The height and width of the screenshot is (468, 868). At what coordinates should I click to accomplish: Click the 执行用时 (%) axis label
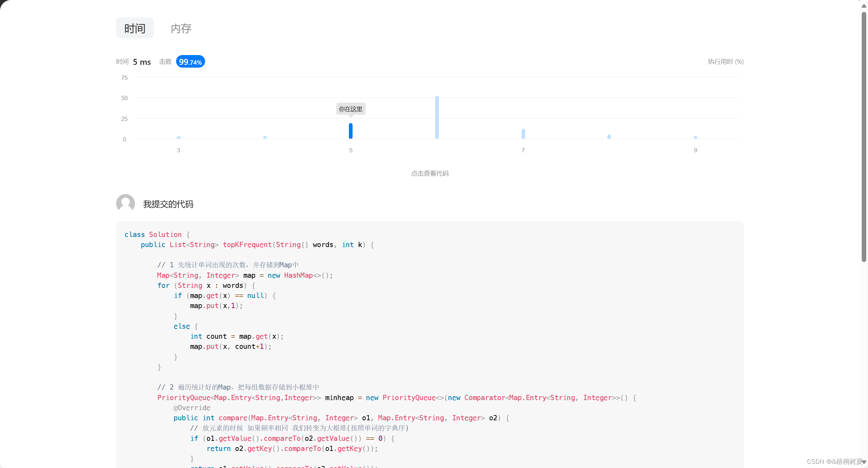(726, 62)
